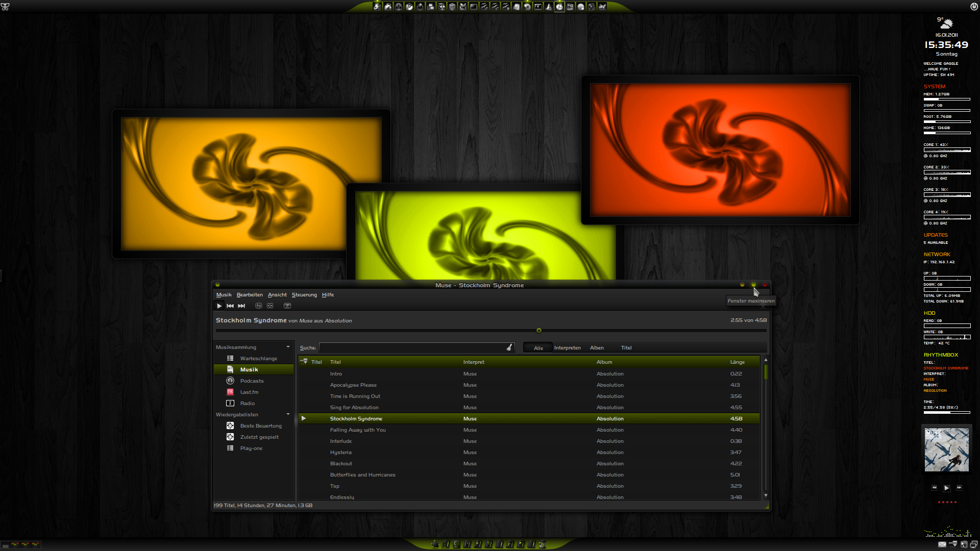
Task: Select Musik in the sidebar
Action: tap(254, 369)
